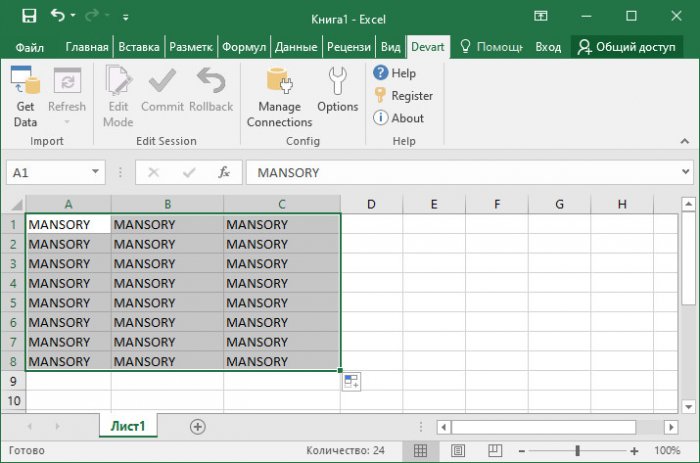This screenshot has width=700, height=463.
Task: Switch to Page Layout view
Action: [x=457, y=452]
